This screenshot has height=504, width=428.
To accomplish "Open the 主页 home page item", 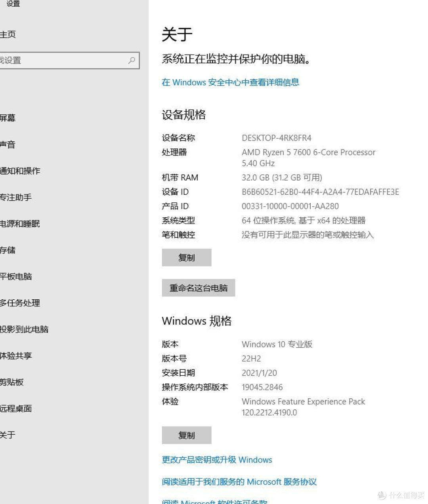I will 8,34.
